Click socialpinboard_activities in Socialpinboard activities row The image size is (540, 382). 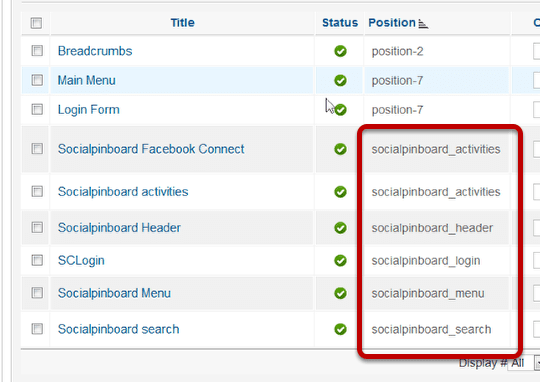click(436, 192)
